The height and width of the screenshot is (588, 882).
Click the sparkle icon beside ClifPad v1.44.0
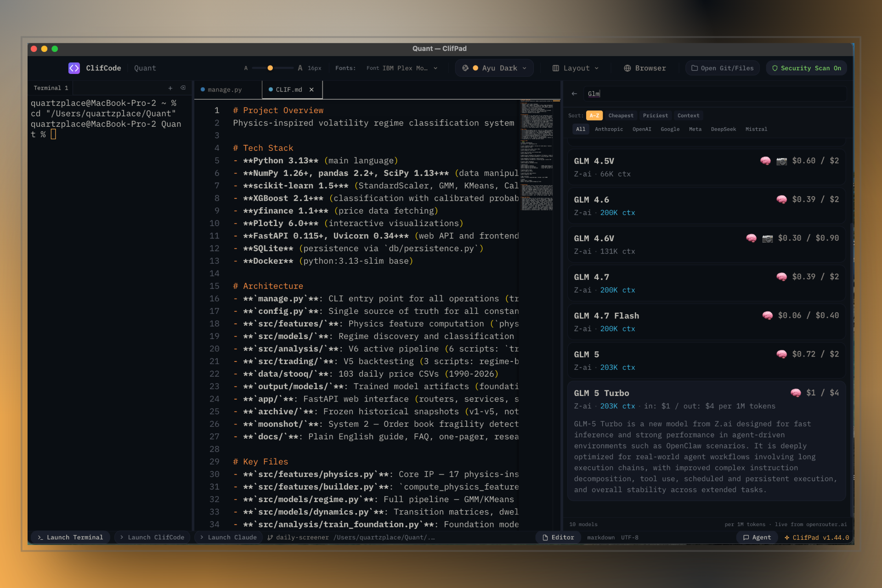pos(787,537)
